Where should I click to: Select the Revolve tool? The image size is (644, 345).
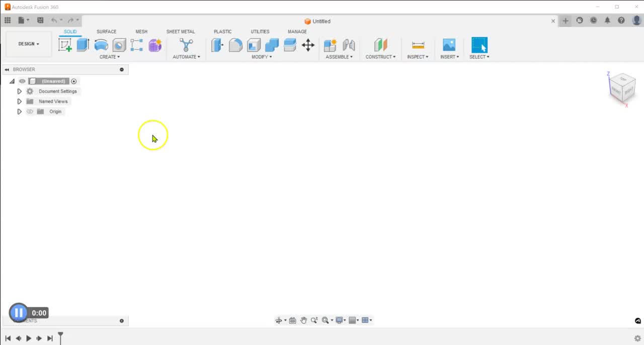tap(101, 45)
